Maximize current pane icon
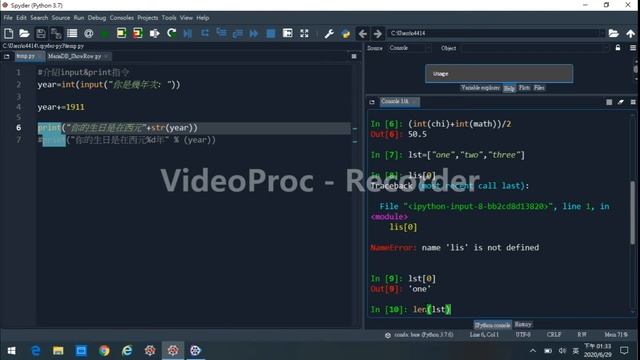This screenshot has height=360, width=640. [288, 33]
